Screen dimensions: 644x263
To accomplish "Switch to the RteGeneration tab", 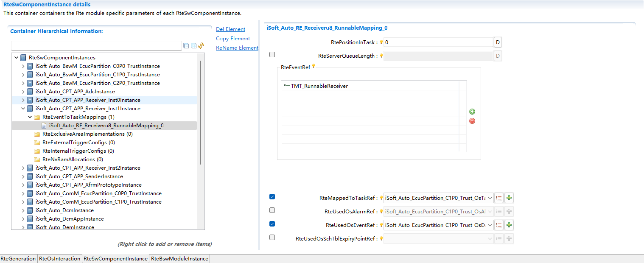I will click(x=18, y=259).
